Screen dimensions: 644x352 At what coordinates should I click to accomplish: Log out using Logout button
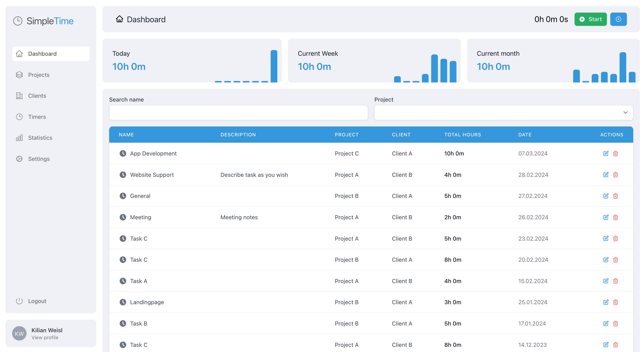[37, 301]
